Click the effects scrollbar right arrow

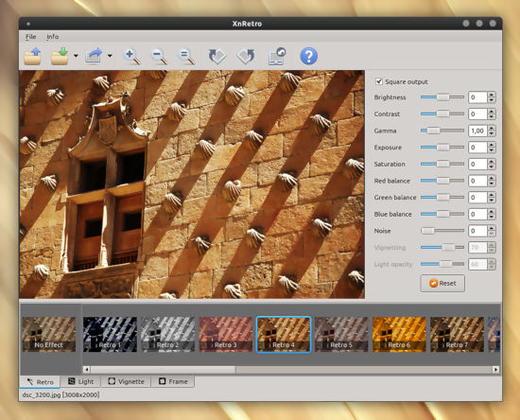tap(495, 369)
